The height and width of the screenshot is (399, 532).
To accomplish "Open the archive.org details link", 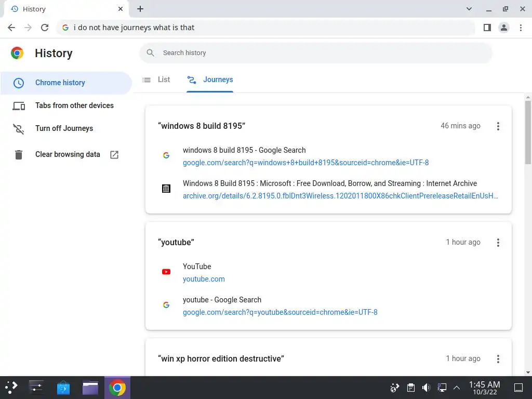I will 340,196.
